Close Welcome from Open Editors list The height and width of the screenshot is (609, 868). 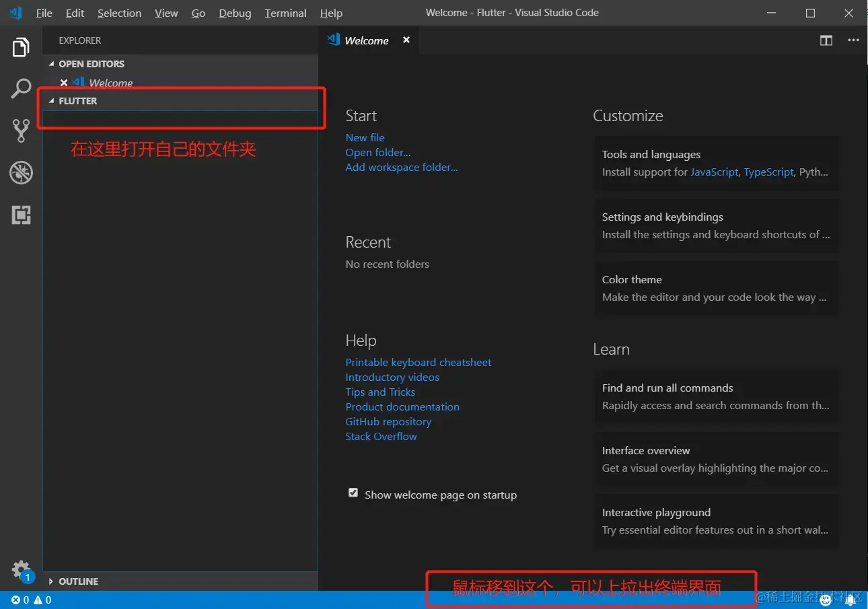click(64, 83)
